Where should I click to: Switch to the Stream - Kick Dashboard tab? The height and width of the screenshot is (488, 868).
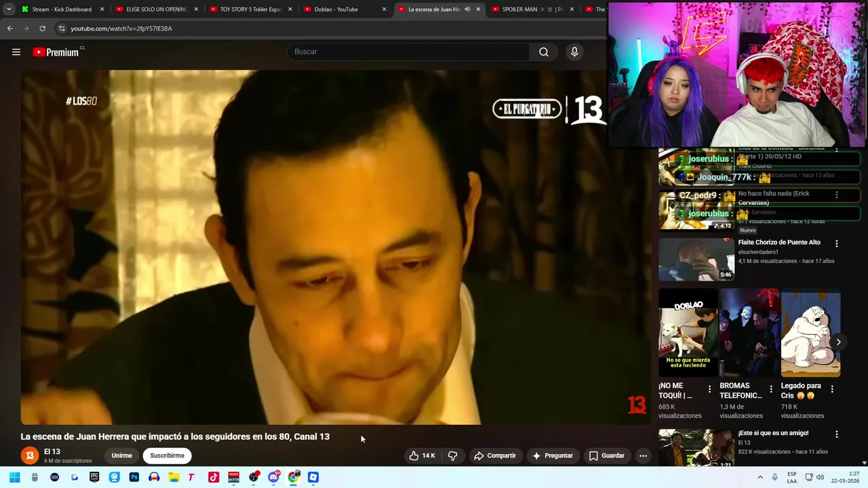61,9
